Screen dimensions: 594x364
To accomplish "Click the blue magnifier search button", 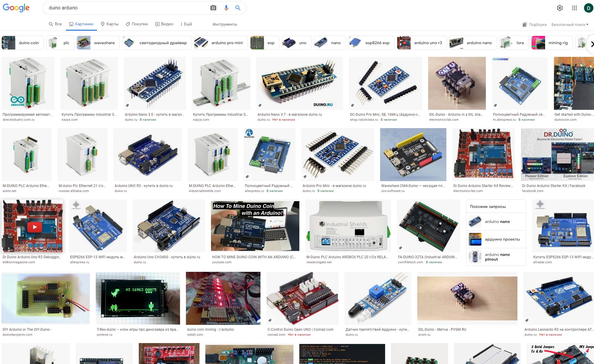I will coord(238,8).
